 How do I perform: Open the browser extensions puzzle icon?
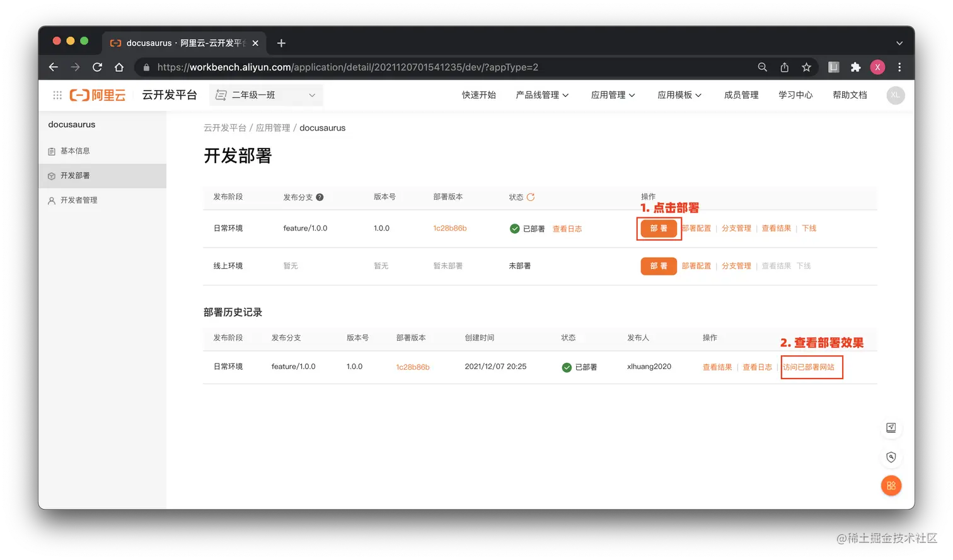pos(855,67)
